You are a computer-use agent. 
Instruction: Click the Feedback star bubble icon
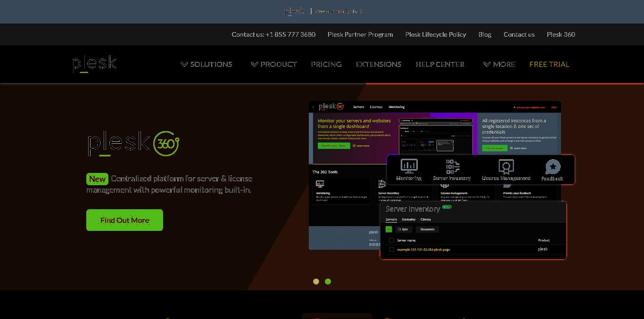click(x=553, y=167)
